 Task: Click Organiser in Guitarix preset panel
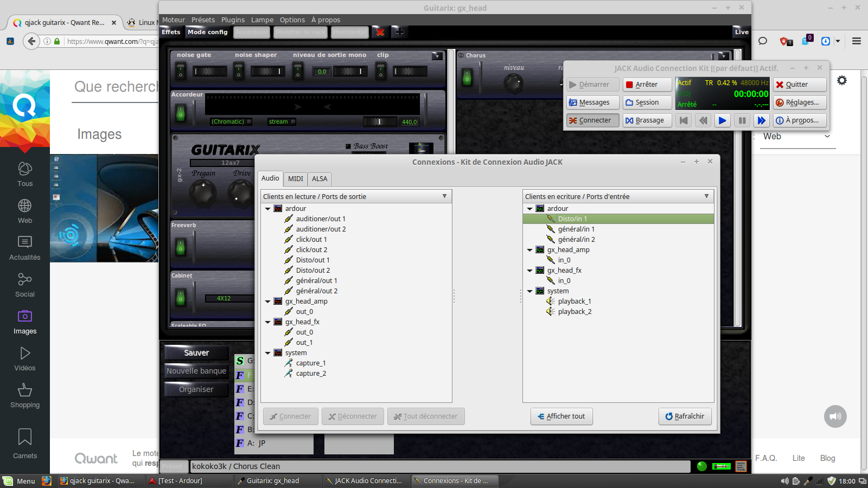pyautogui.click(x=196, y=389)
